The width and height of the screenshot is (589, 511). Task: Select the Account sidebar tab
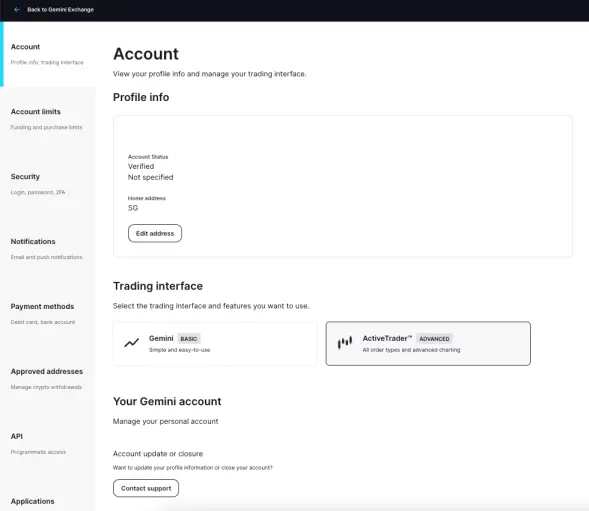point(48,54)
